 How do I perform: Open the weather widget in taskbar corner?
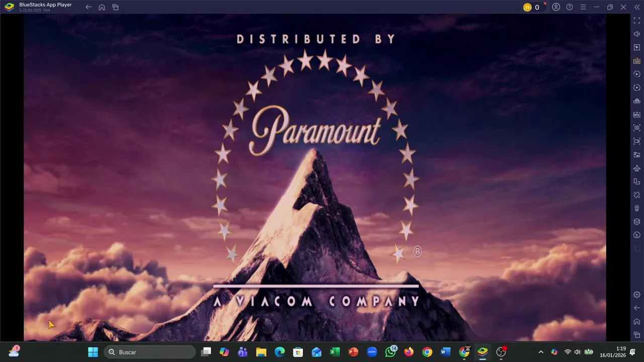[x=14, y=351]
